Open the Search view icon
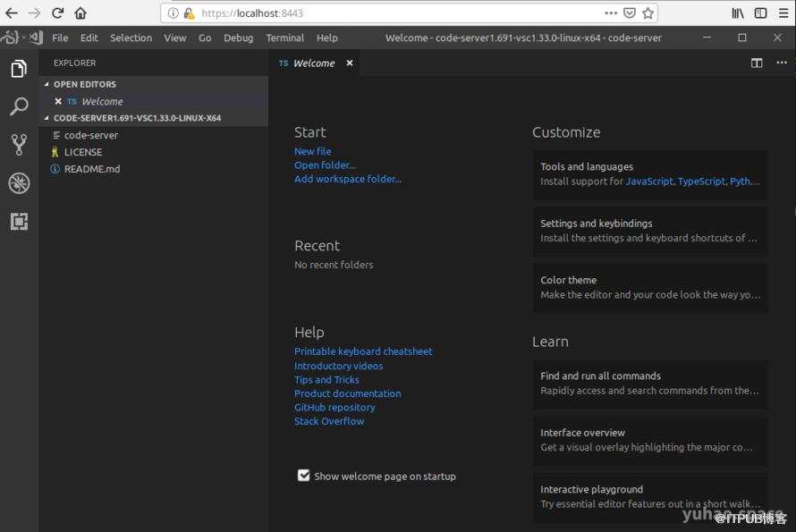 (19, 106)
